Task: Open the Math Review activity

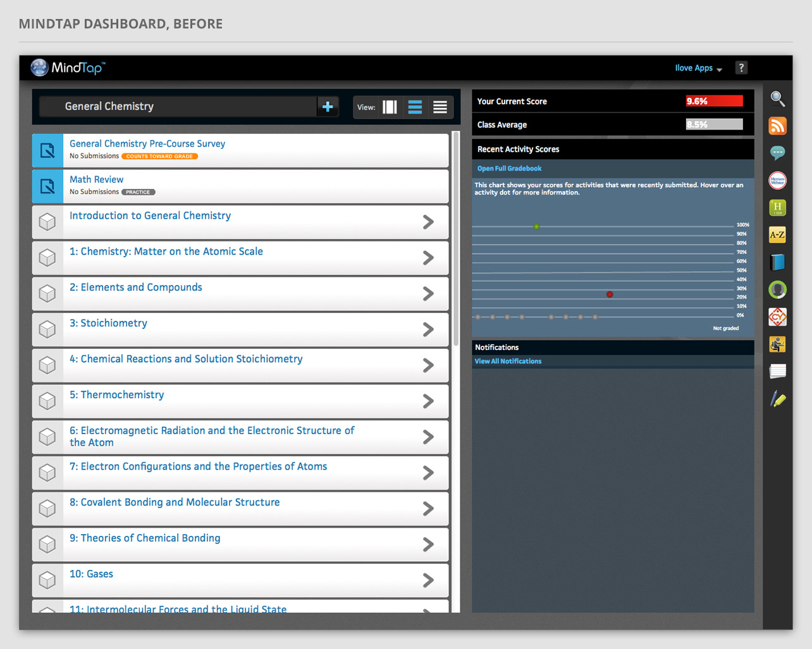Action: pyautogui.click(x=97, y=180)
